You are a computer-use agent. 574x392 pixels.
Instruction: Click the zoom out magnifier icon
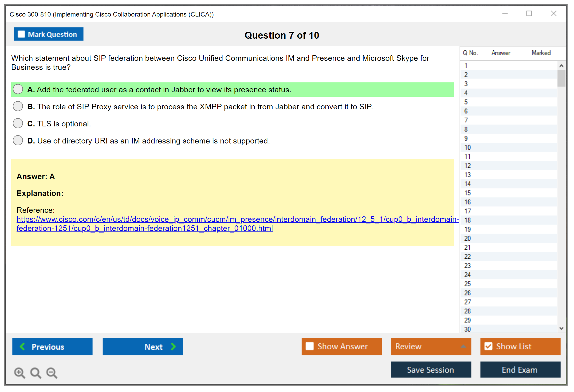point(52,373)
